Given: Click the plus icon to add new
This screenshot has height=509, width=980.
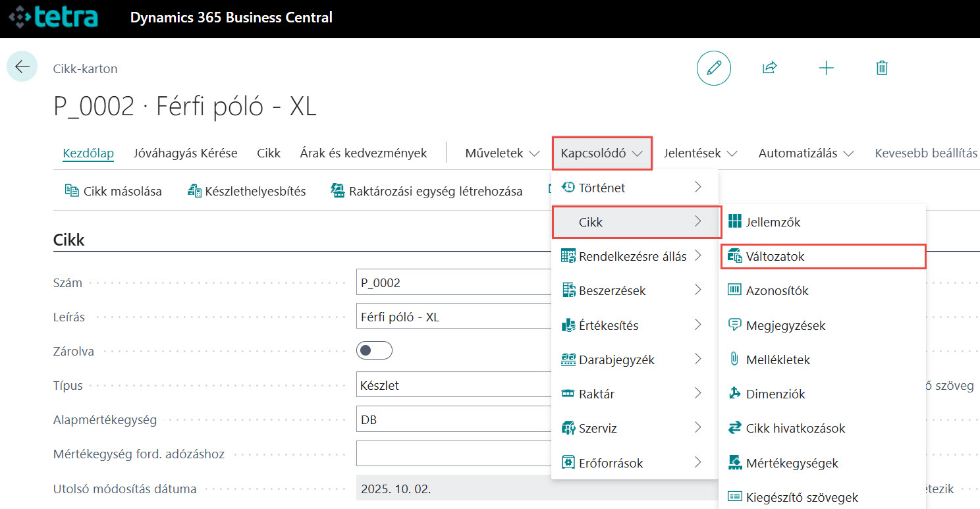Looking at the screenshot, I should coord(826,68).
